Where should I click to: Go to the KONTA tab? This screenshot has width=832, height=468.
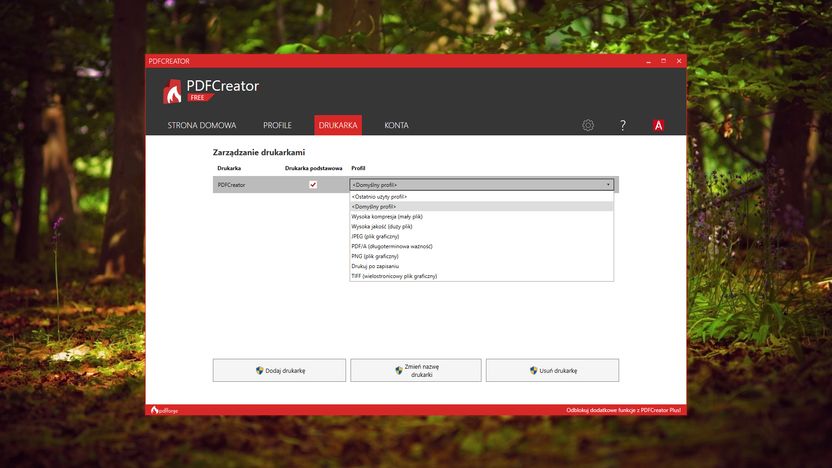(396, 125)
